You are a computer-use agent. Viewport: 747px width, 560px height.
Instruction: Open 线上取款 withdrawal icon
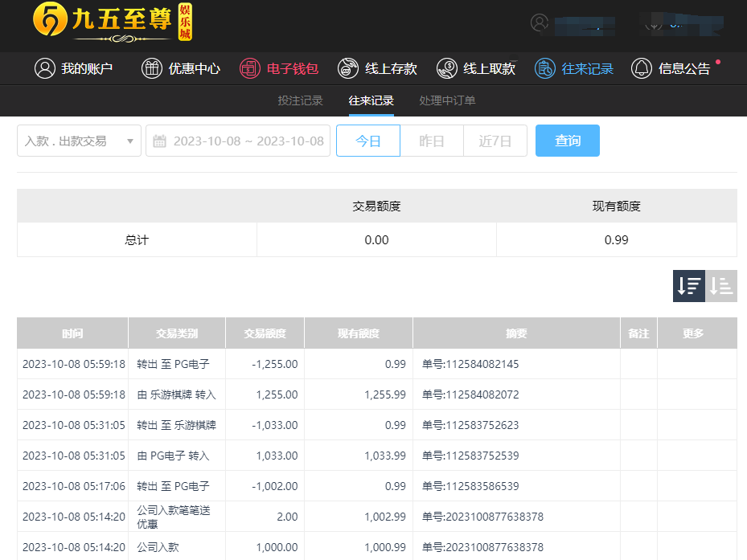tap(446, 68)
